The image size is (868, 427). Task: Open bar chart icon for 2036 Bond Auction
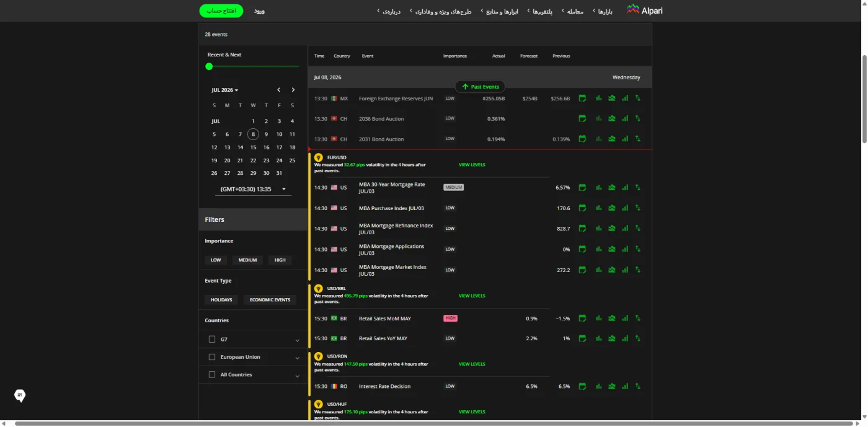[x=599, y=118]
